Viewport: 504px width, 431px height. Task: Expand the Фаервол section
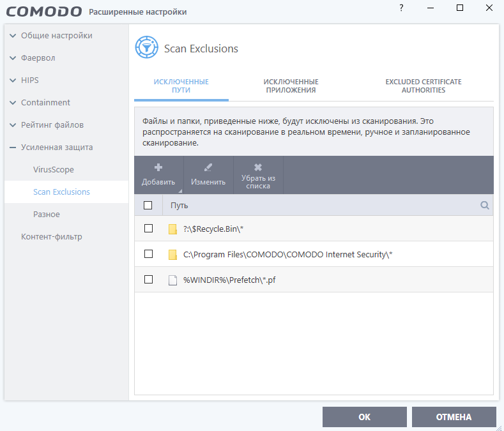13,58
